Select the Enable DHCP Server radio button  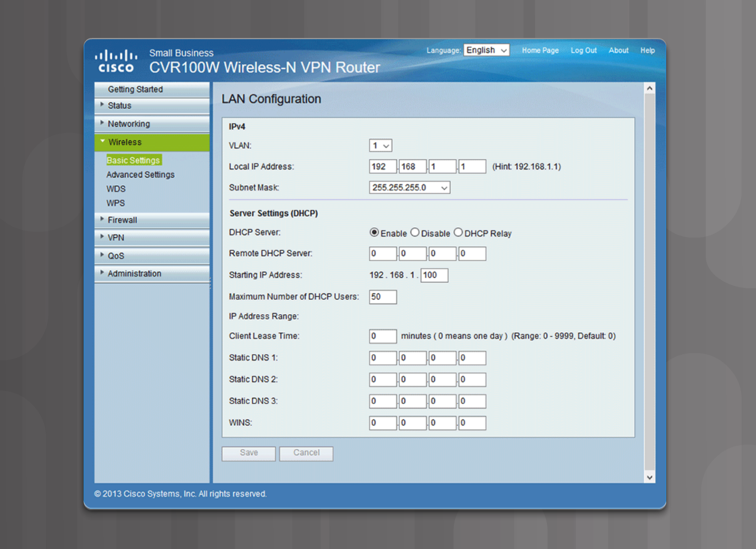pyautogui.click(x=374, y=232)
